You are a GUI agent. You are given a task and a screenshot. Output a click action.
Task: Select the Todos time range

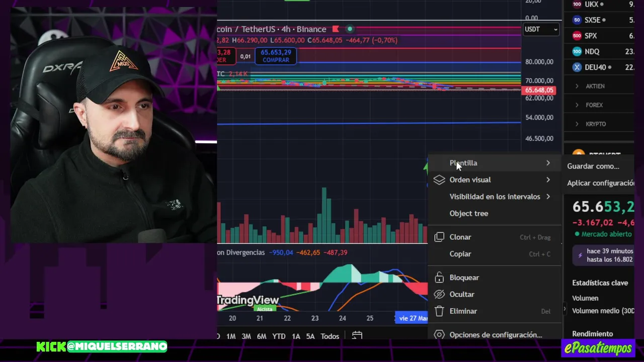point(330,336)
